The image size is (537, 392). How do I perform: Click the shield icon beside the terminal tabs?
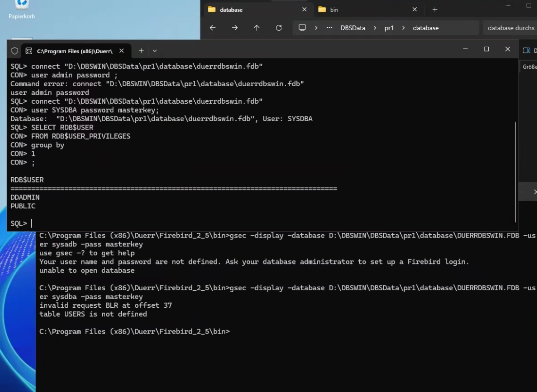[14, 50]
